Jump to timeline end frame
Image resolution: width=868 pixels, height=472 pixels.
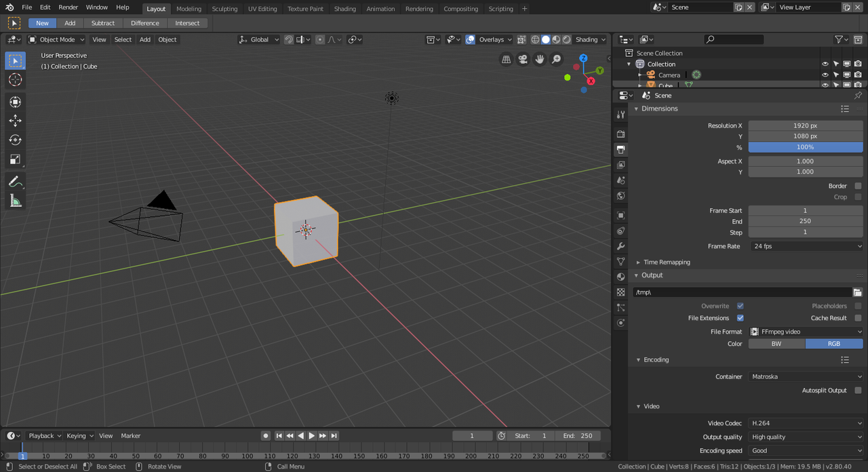click(334, 436)
